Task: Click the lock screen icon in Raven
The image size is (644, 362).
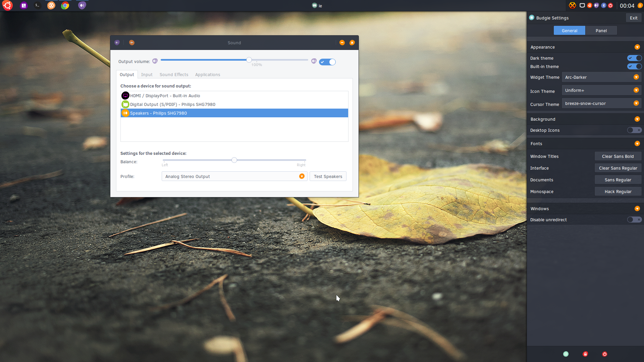Action: click(585, 354)
